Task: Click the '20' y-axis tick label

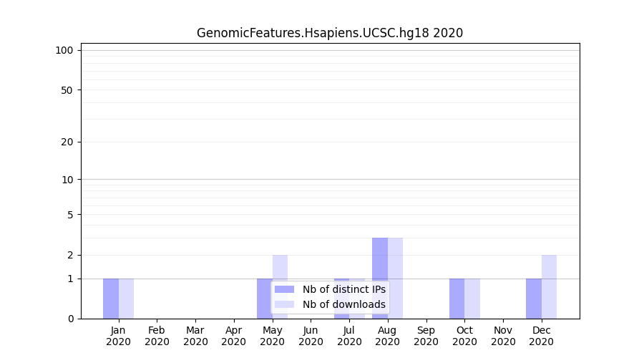Action: pyautogui.click(x=67, y=142)
